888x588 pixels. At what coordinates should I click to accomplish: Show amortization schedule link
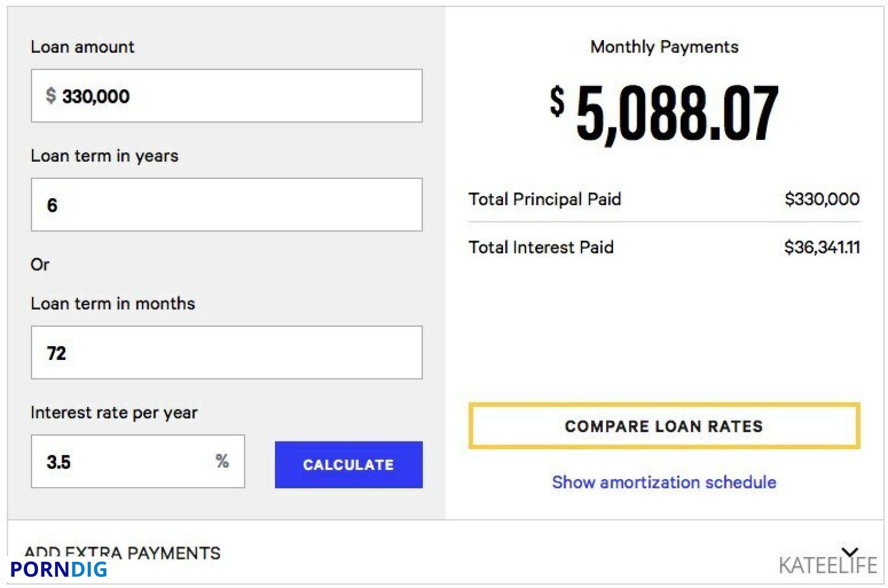tap(664, 482)
